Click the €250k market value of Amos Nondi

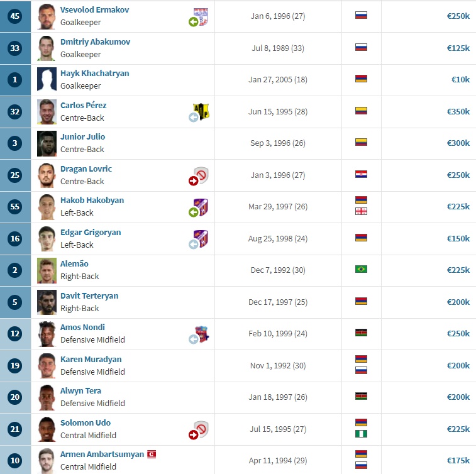tap(458, 333)
